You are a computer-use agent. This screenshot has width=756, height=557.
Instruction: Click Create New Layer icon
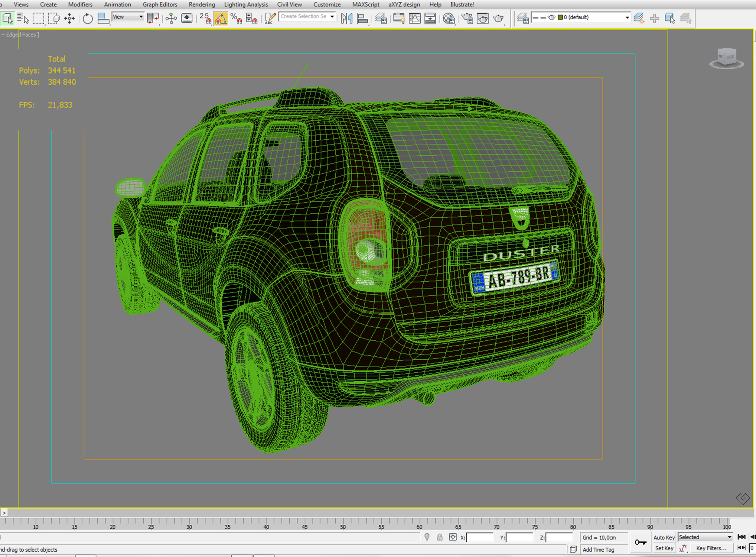click(639, 18)
